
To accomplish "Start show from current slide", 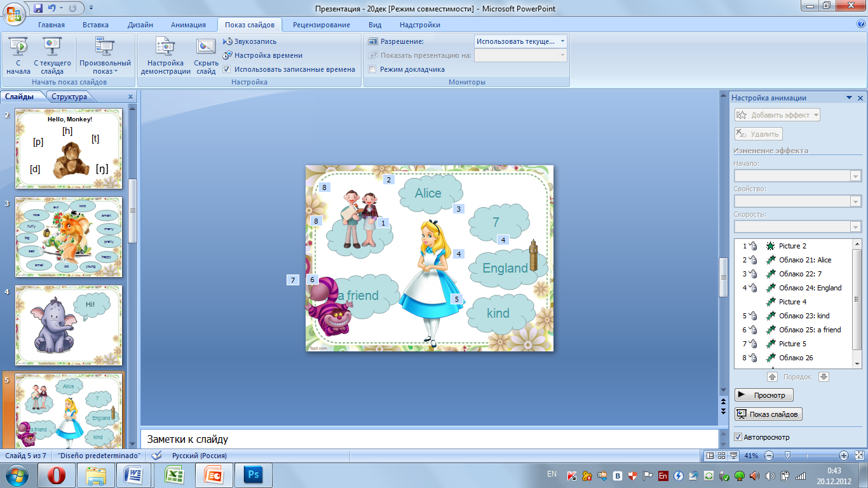I will click(52, 55).
